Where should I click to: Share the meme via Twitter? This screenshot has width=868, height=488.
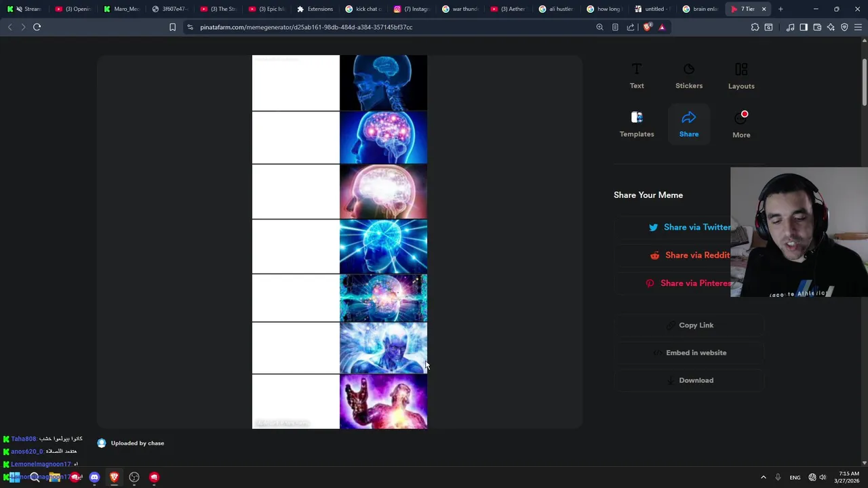(x=690, y=227)
